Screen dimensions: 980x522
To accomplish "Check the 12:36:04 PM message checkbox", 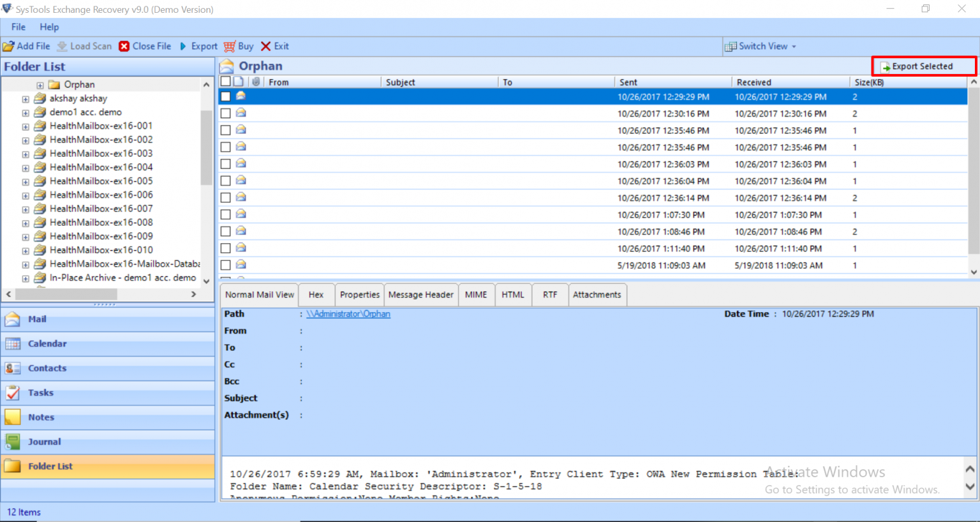I will click(225, 181).
